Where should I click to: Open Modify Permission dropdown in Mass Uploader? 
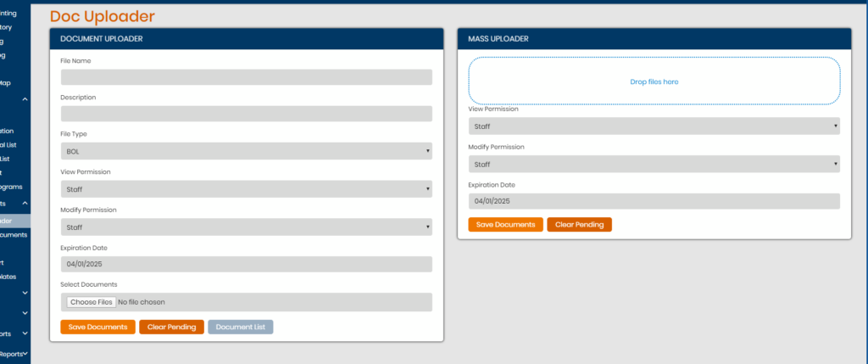654,164
